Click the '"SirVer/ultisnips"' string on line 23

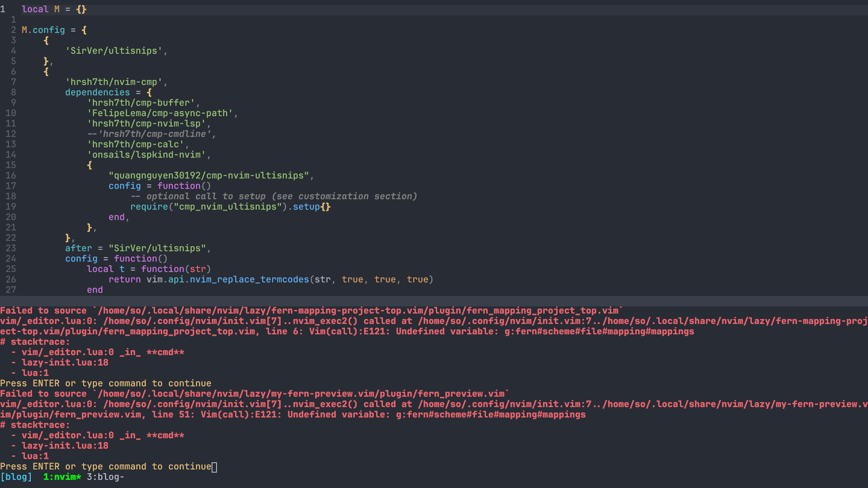pos(157,248)
